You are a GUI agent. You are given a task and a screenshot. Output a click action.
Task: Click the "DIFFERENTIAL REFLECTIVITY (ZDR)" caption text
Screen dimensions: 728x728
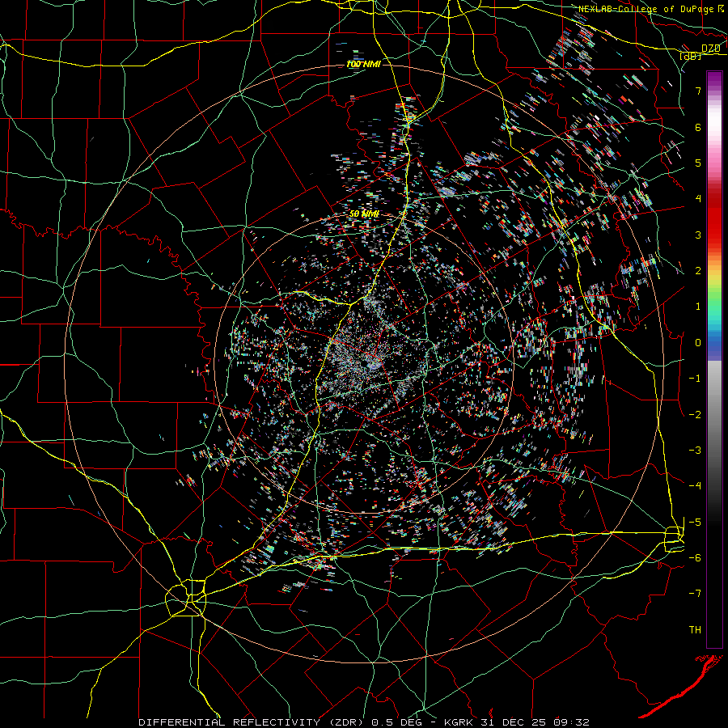coord(252,722)
